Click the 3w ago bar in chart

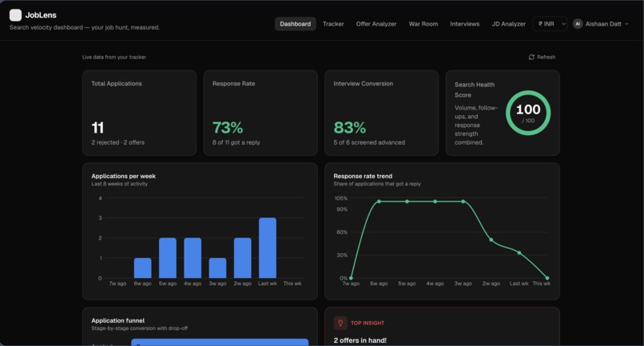point(217,268)
